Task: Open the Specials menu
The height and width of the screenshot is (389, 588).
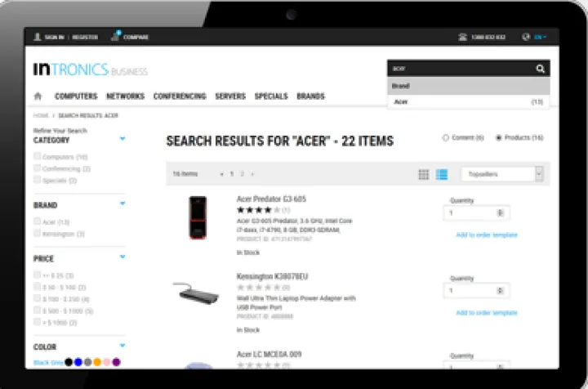Action: pyautogui.click(x=271, y=96)
